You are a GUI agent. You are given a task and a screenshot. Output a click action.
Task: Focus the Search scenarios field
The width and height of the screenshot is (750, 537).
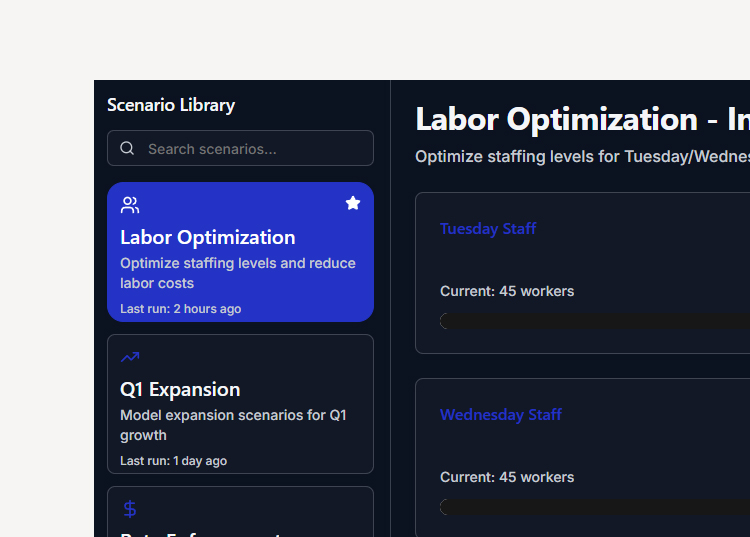[255, 149]
